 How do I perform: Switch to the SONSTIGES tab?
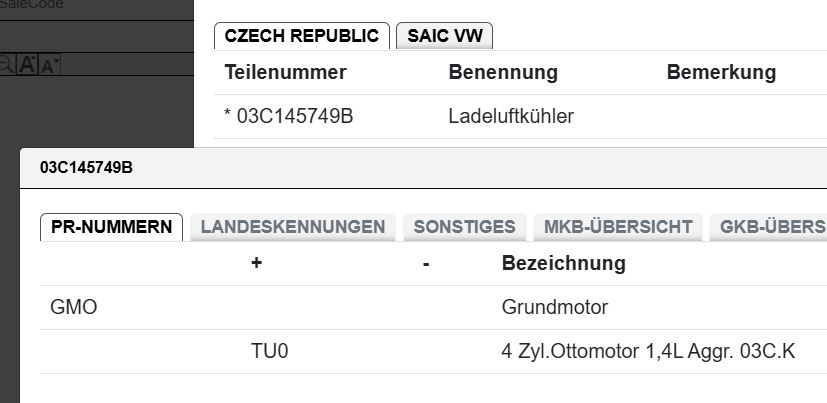pyautogui.click(x=464, y=227)
